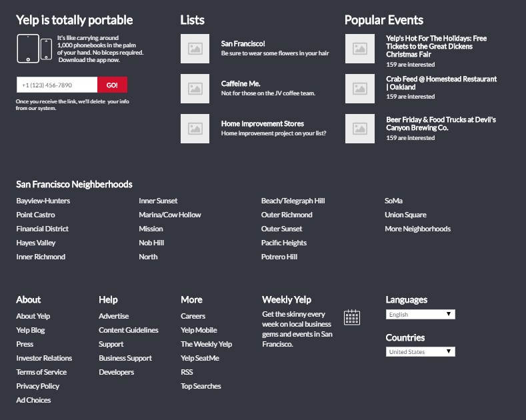Go to Potrero Hill neighborhood
The width and height of the screenshot is (526, 420).
click(x=279, y=257)
